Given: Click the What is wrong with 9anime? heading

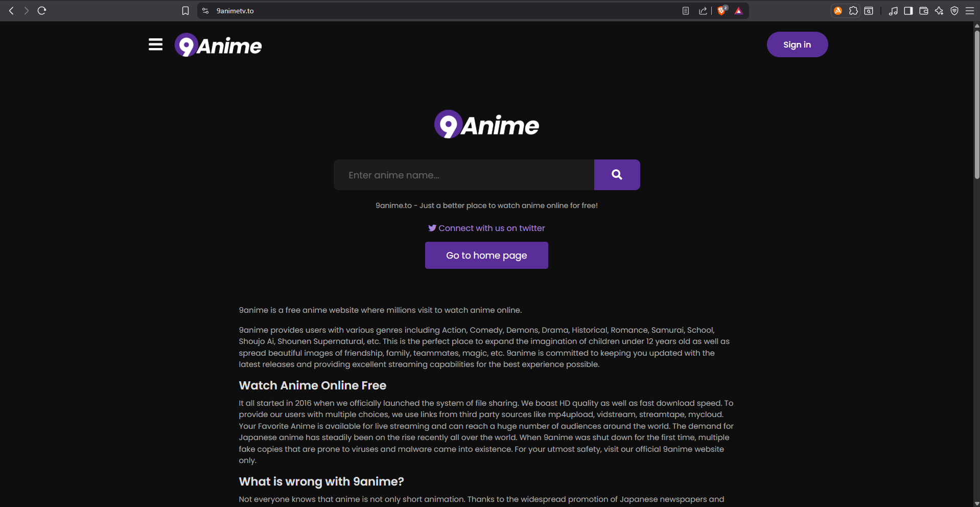Looking at the screenshot, I should click(x=321, y=481).
